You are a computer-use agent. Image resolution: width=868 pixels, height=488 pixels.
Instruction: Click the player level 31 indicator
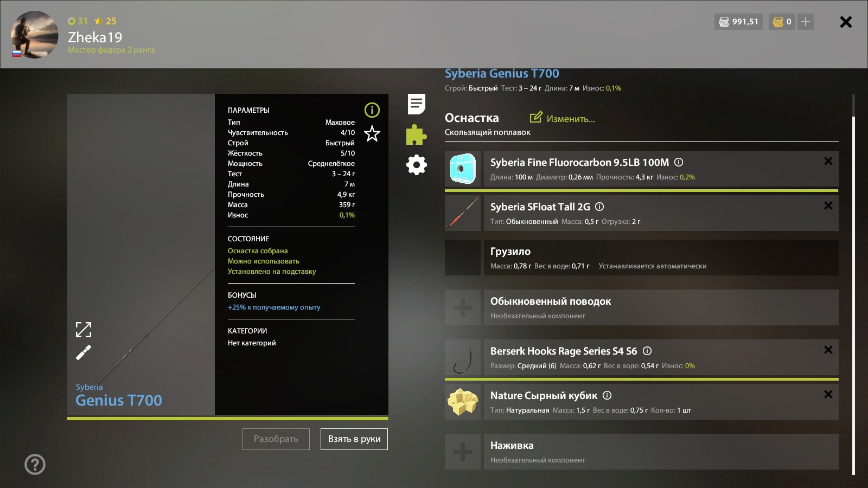pos(78,21)
